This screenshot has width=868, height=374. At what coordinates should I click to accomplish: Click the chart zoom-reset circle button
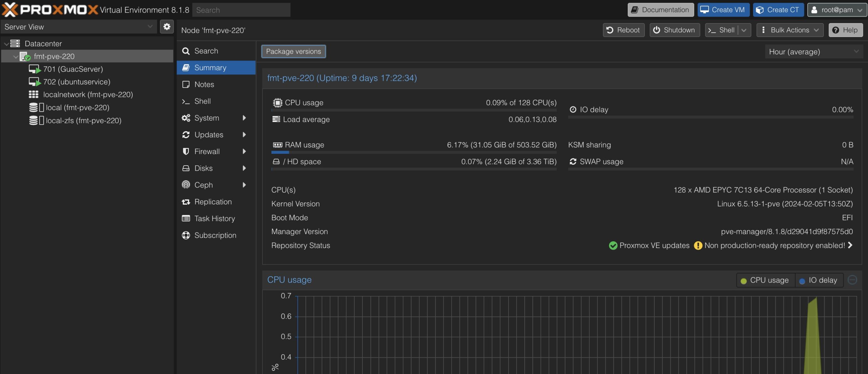click(852, 280)
